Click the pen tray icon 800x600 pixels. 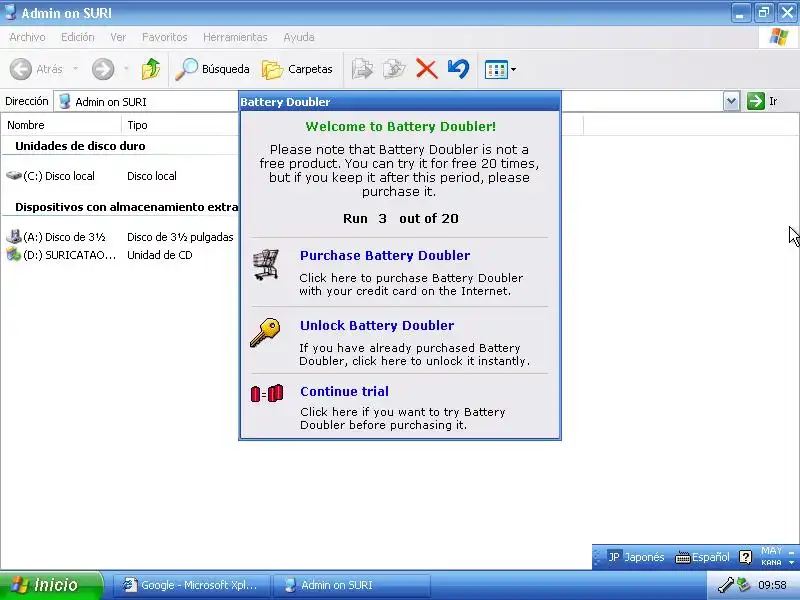(x=726, y=585)
